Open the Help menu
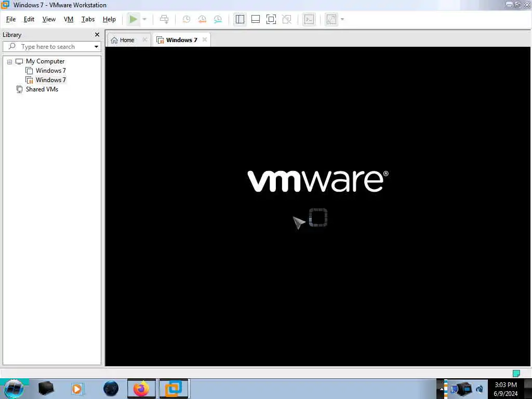 109,19
